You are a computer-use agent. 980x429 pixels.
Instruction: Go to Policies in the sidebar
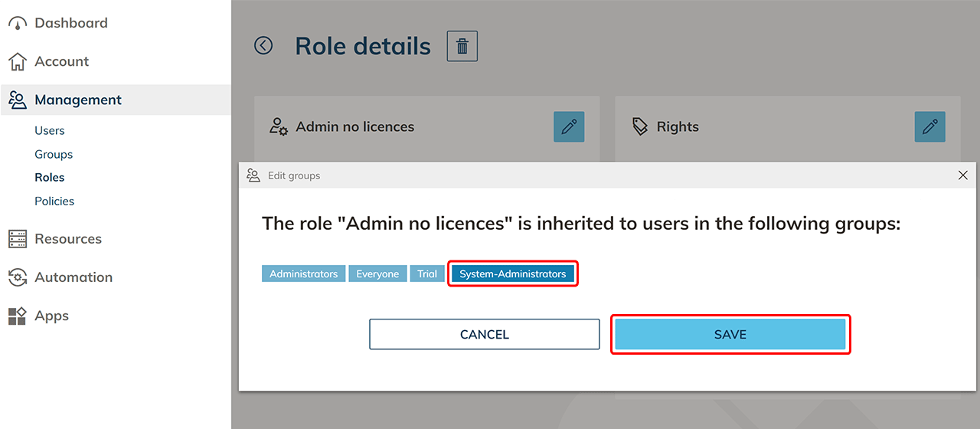click(x=54, y=201)
